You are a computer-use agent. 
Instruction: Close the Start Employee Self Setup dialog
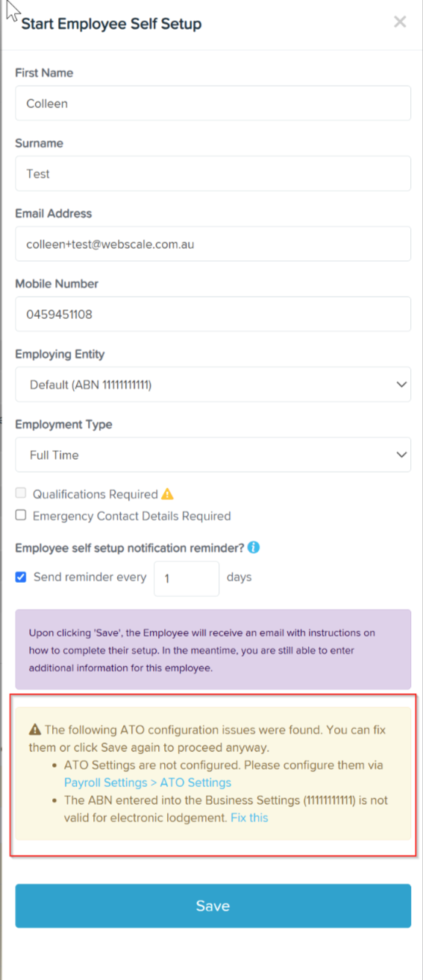tap(400, 22)
